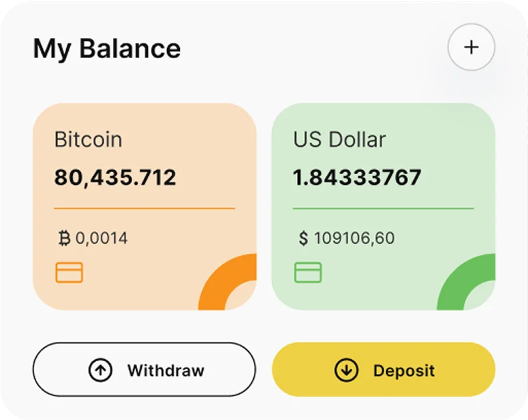The image size is (528, 420).
Task: Click the 80,435.712 balance amount
Action: coord(115,178)
